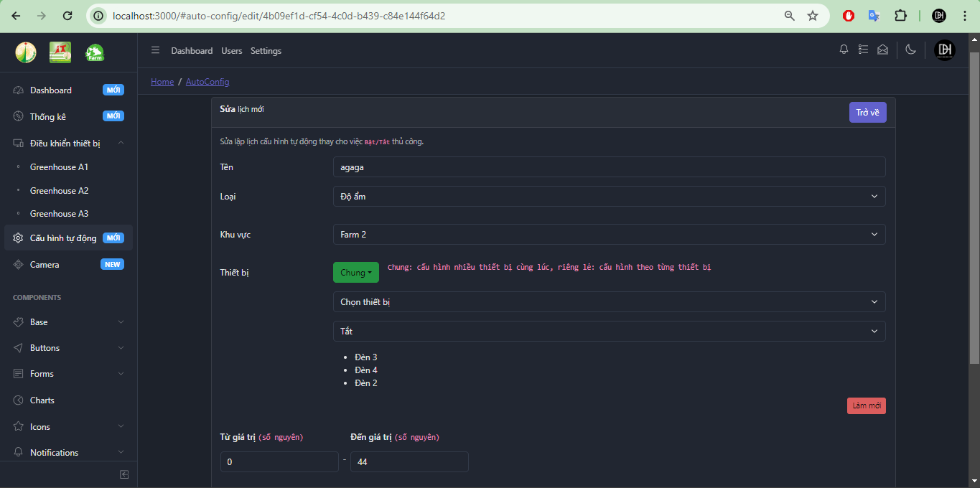Open Charts in sidebar
The width and height of the screenshot is (980, 488).
pos(42,400)
